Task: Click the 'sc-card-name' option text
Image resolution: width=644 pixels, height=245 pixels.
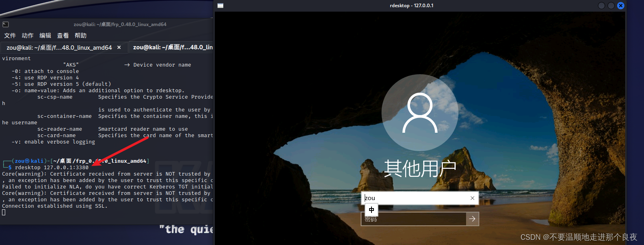Action: click(57, 136)
